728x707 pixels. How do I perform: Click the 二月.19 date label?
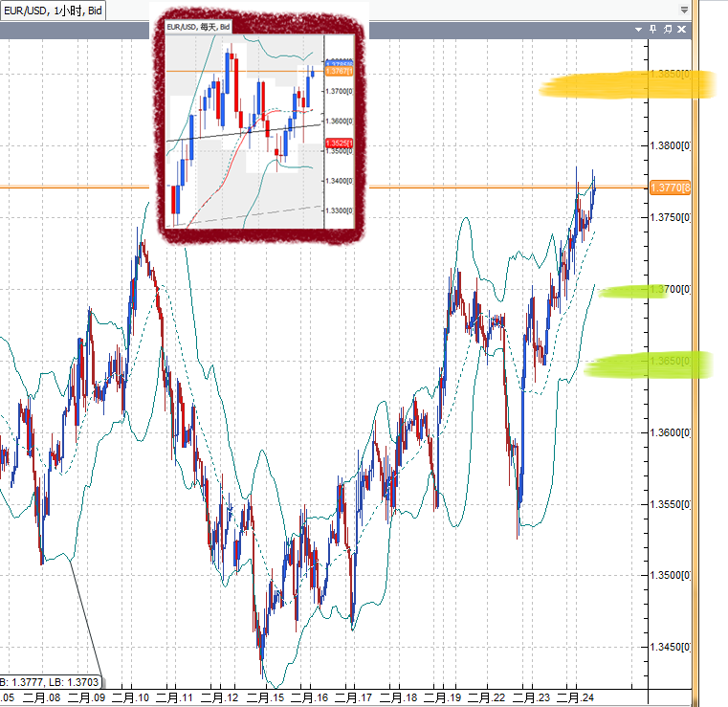442,697
